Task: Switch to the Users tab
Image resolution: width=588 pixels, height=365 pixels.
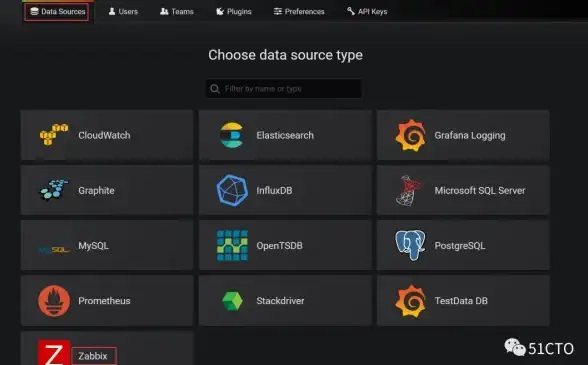Action: [x=123, y=12]
